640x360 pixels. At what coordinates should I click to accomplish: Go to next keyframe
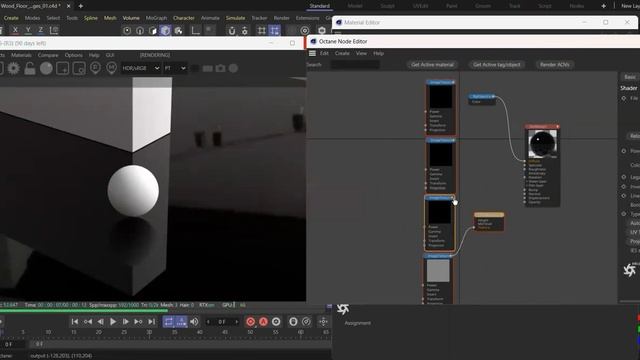[x=138, y=322]
